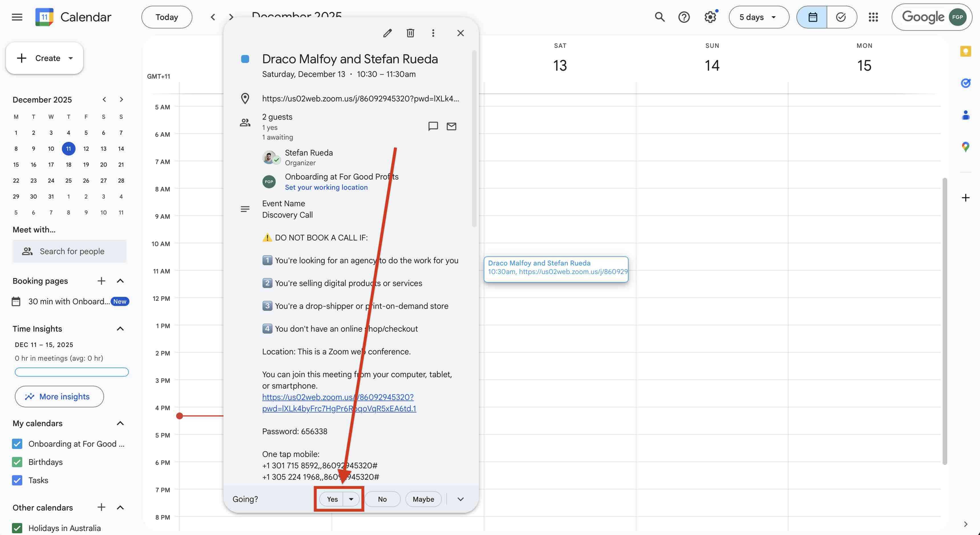Viewport: 980px width, 535px height.
Task: Click the edit event pencil icon
Action: pyautogui.click(x=387, y=33)
